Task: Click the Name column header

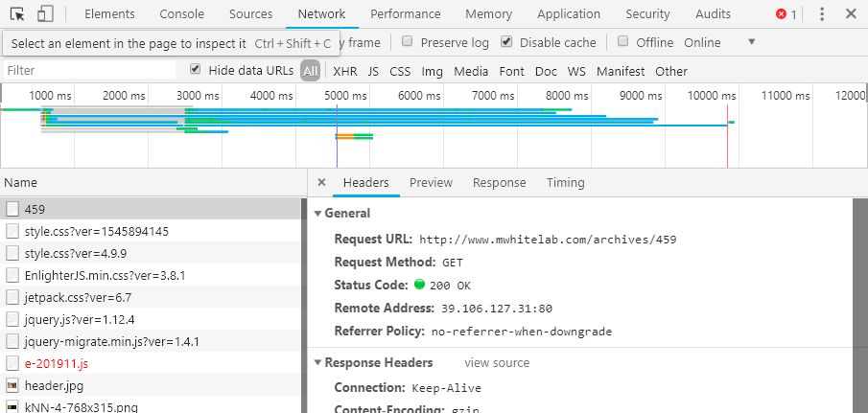Action: click(x=152, y=182)
